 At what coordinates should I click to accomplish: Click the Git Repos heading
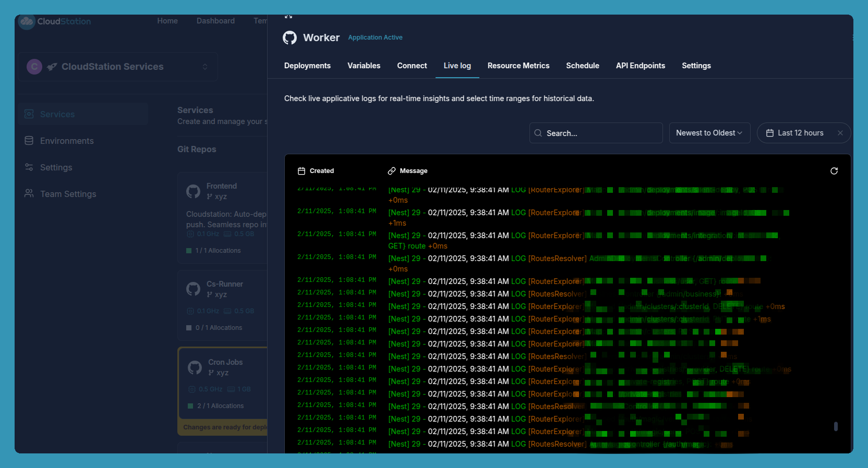pos(197,149)
